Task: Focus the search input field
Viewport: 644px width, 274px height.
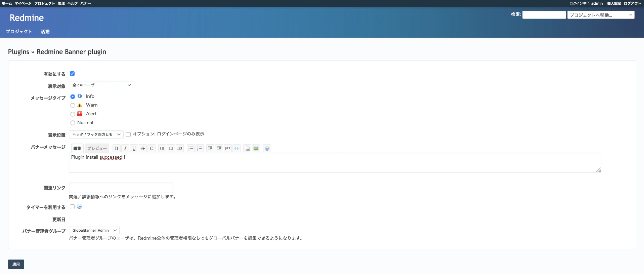Action: [x=544, y=15]
